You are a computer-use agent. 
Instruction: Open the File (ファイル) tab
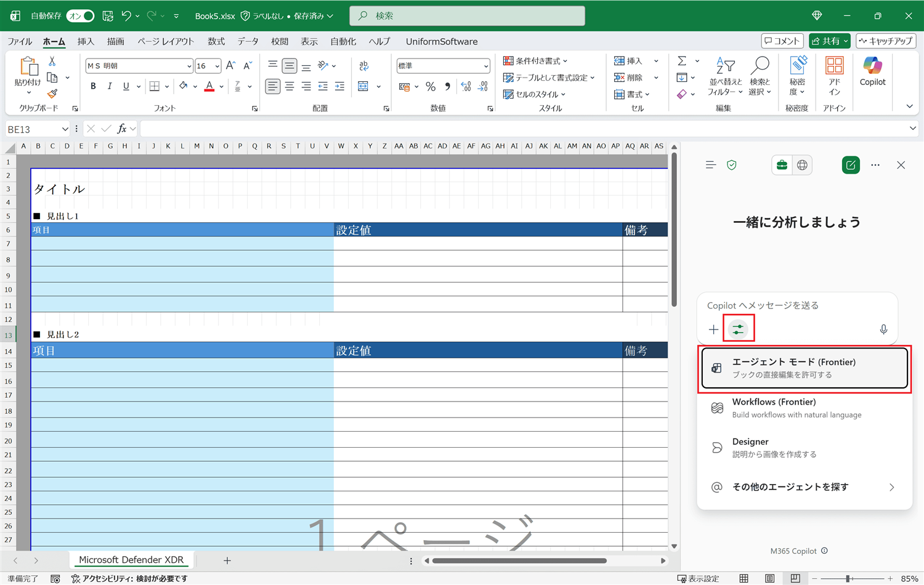[x=20, y=41]
